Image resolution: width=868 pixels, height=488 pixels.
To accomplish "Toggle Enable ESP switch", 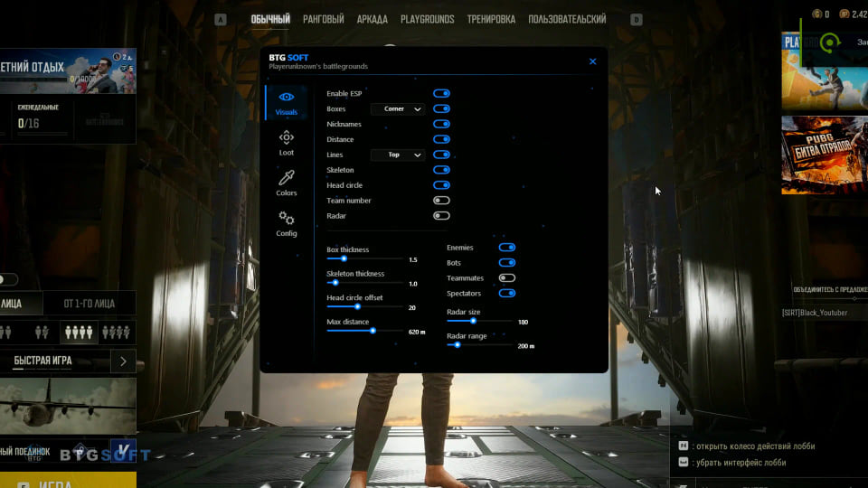I will pos(441,93).
